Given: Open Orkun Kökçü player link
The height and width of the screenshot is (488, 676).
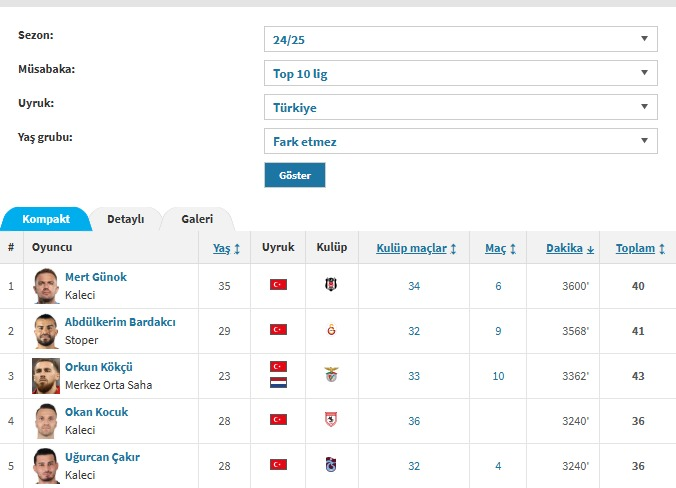Looking at the screenshot, I should pos(98,367).
